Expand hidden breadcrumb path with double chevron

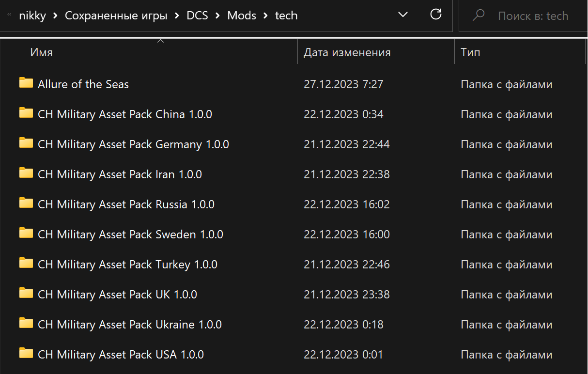tap(9, 16)
